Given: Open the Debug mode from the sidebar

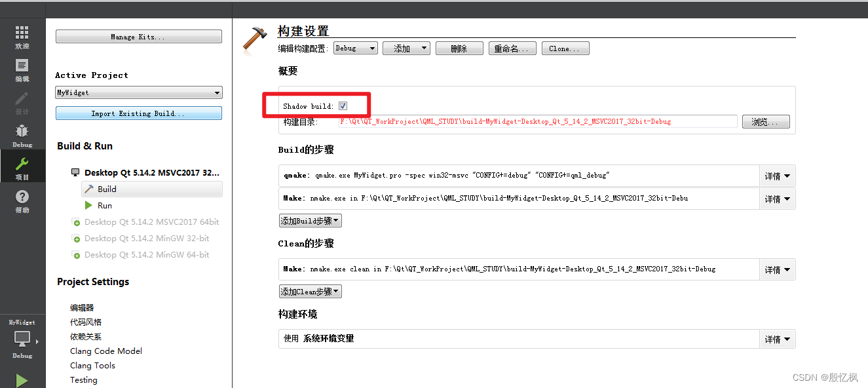Looking at the screenshot, I should coord(22,136).
